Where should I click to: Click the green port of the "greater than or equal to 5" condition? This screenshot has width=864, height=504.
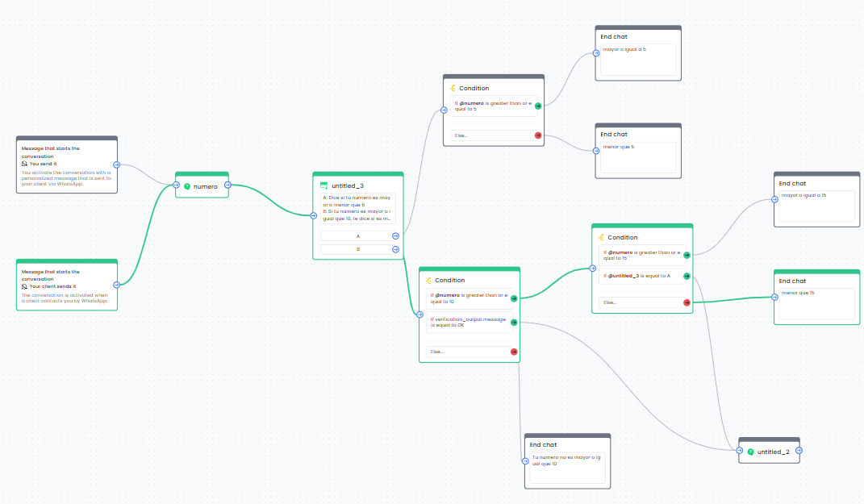pos(537,105)
